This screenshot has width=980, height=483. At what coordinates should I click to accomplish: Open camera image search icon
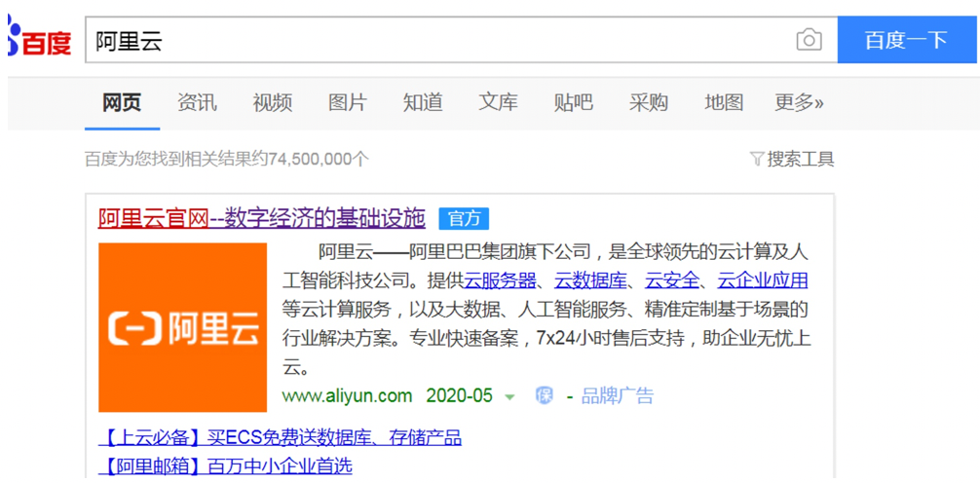click(x=809, y=41)
